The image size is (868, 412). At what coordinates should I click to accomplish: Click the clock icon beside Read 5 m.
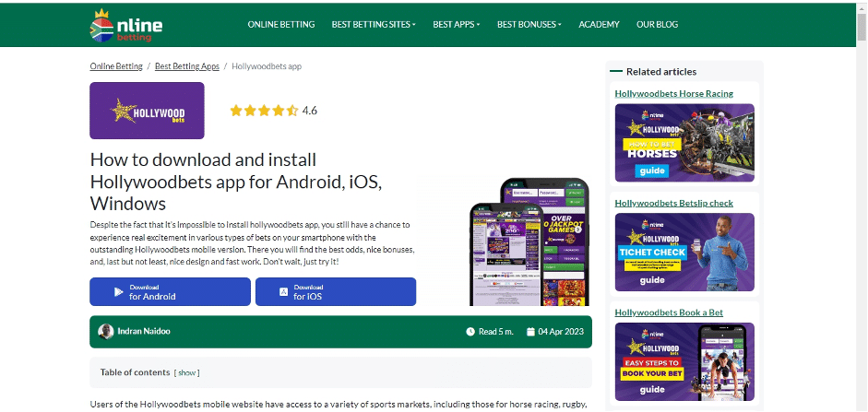[470, 332]
